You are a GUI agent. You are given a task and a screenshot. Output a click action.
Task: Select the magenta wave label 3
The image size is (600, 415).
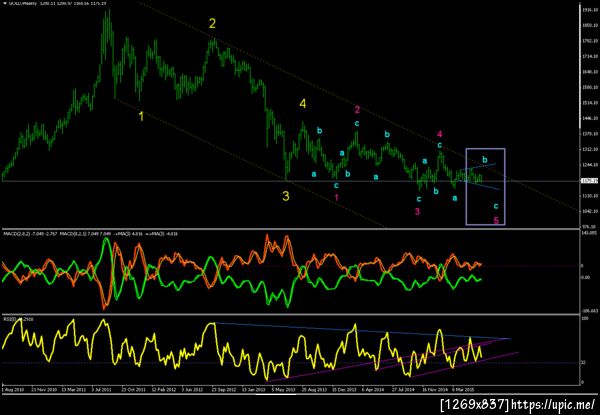pyautogui.click(x=417, y=211)
